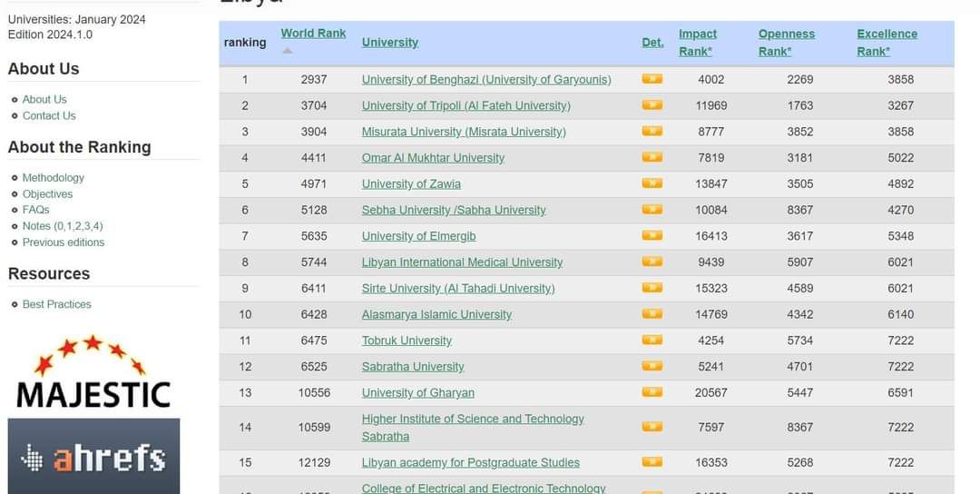Open University of Elmergib link
Viewport: 980px width, 494px height.
pos(418,236)
